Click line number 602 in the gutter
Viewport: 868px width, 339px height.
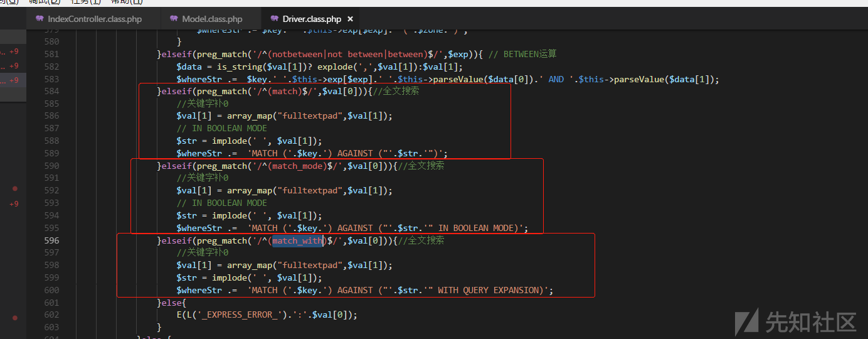click(x=51, y=315)
